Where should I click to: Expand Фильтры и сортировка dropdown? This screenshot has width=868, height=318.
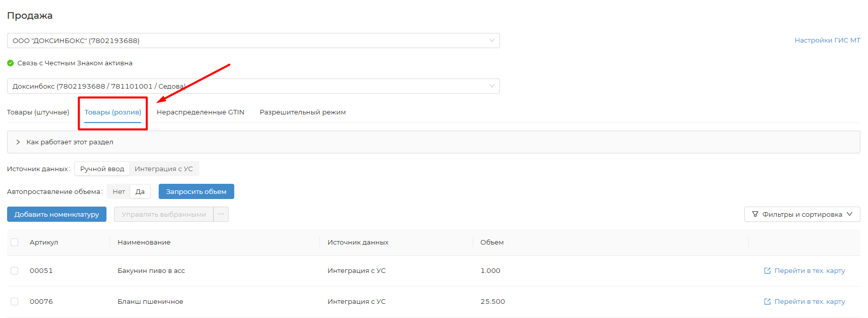click(802, 214)
